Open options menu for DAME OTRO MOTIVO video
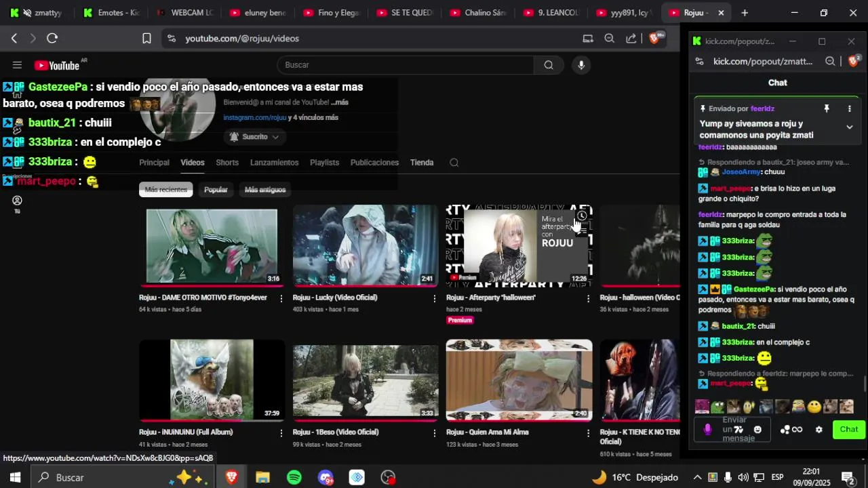This screenshot has width=868, height=488. tap(281, 298)
